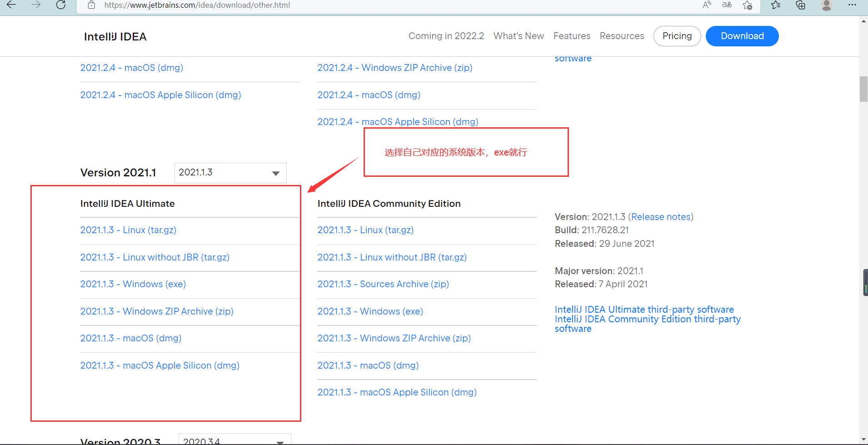Open the collections icon
The width and height of the screenshot is (868, 445).
click(x=801, y=5)
